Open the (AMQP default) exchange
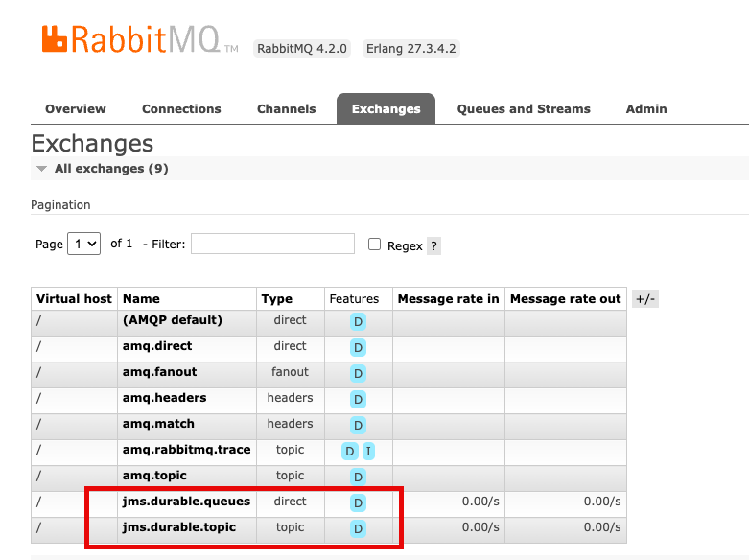This screenshot has height=560, width=749. (173, 320)
